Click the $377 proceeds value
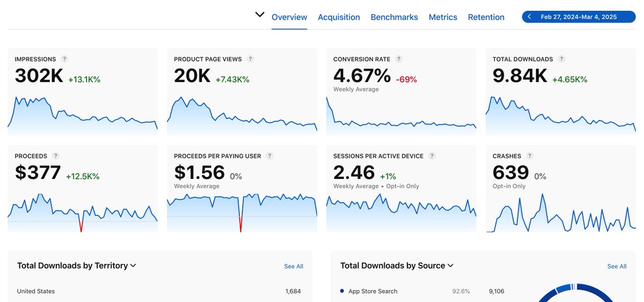The width and height of the screenshot is (644, 302). coord(38,172)
